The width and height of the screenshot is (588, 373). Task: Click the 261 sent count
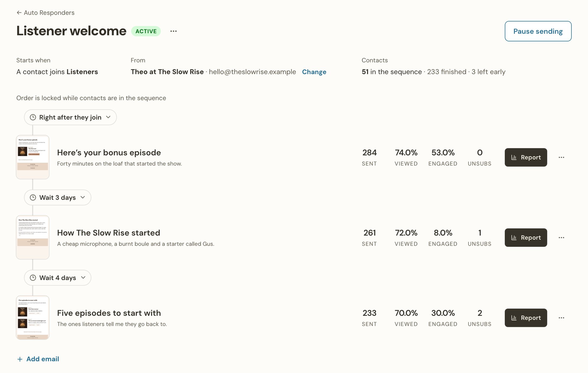tap(369, 233)
